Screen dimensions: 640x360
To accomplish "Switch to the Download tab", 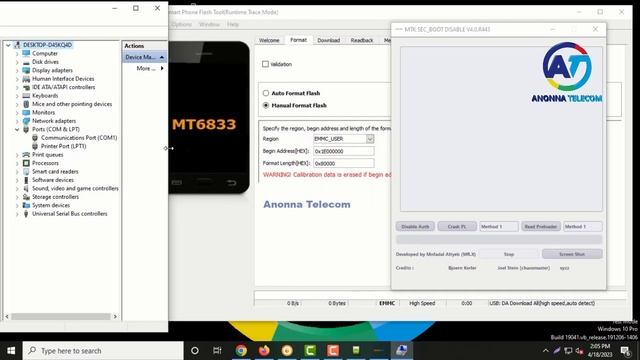I will pos(329,40).
